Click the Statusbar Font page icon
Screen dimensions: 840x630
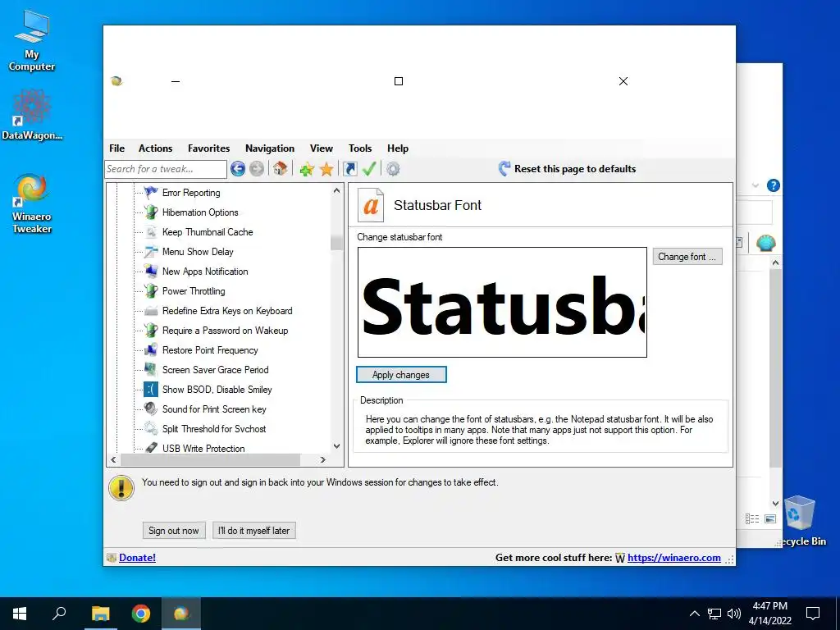[x=371, y=205]
